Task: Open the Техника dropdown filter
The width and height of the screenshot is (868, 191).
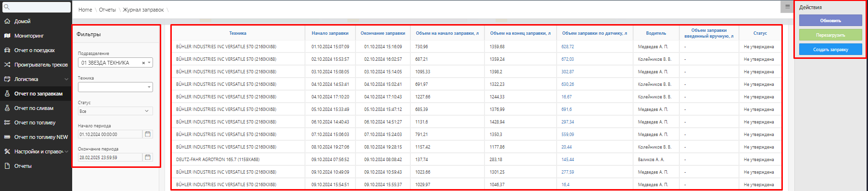Action: tap(115, 87)
